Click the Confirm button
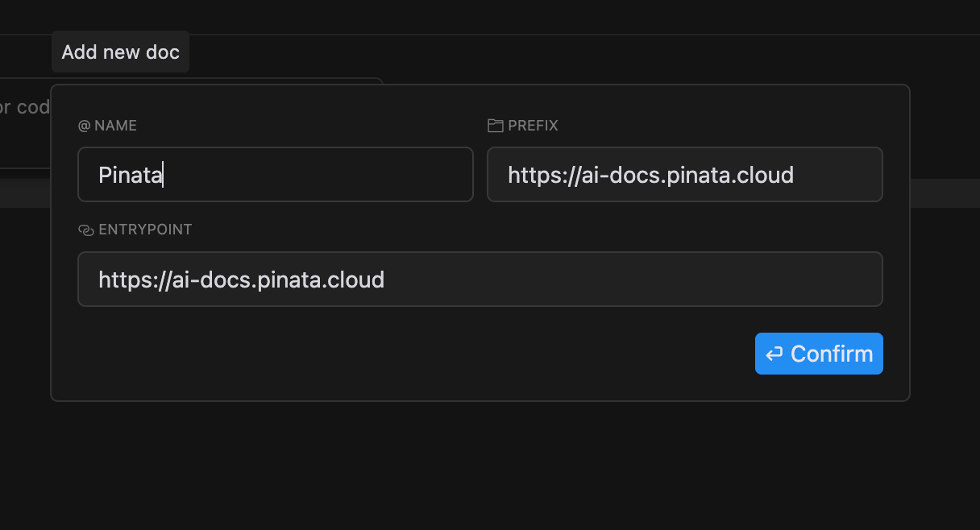The image size is (980, 530). coord(819,354)
